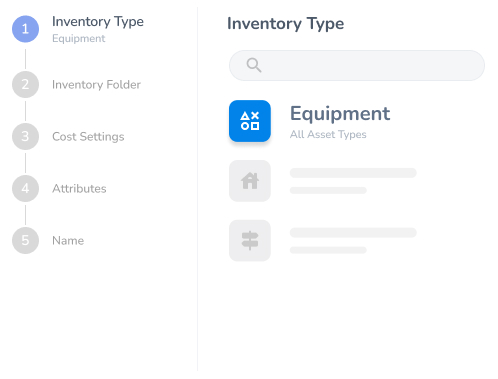498x379 pixels.
Task: Click the All Asset Types subtitle
Action: pos(328,134)
